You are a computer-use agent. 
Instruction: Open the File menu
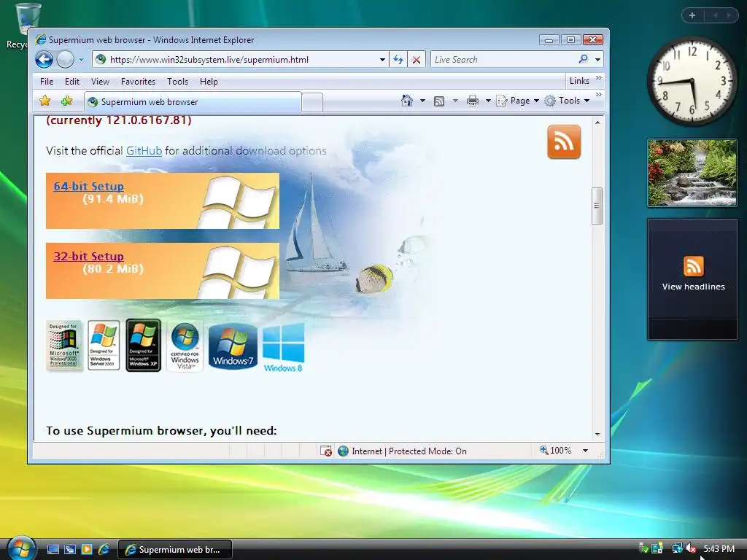tap(47, 82)
